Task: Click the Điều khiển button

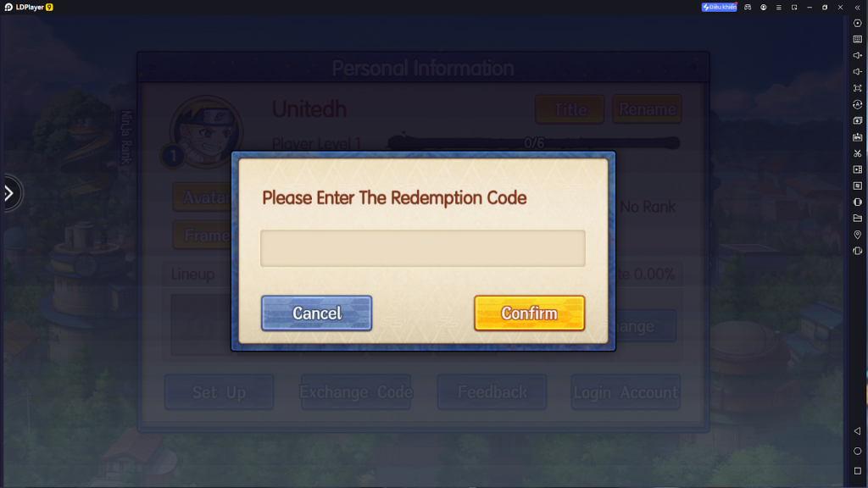Action: [719, 7]
